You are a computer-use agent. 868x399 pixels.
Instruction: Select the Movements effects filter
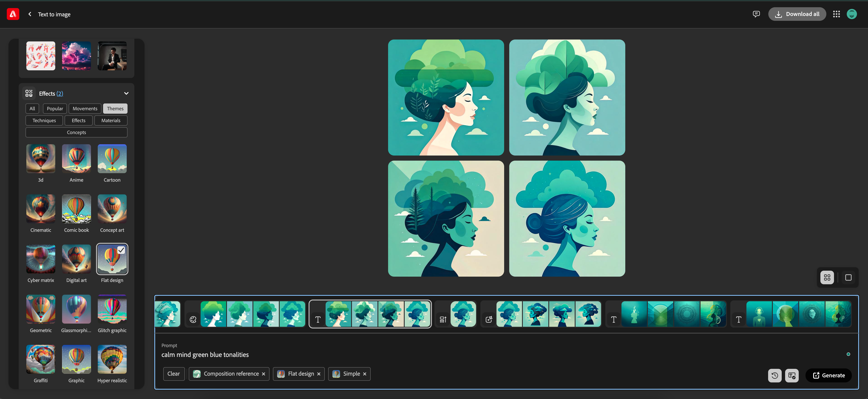tap(85, 108)
